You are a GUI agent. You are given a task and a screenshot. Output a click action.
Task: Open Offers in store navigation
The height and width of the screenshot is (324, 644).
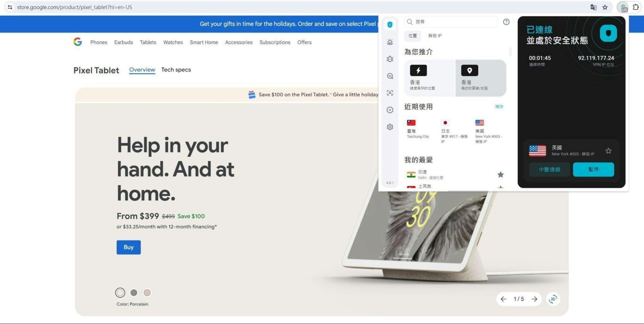point(304,42)
